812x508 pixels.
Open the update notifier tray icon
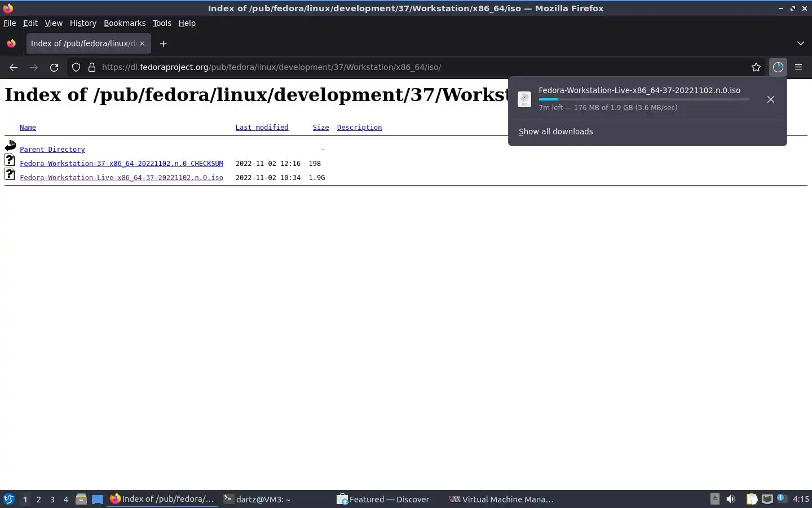click(x=781, y=498)
